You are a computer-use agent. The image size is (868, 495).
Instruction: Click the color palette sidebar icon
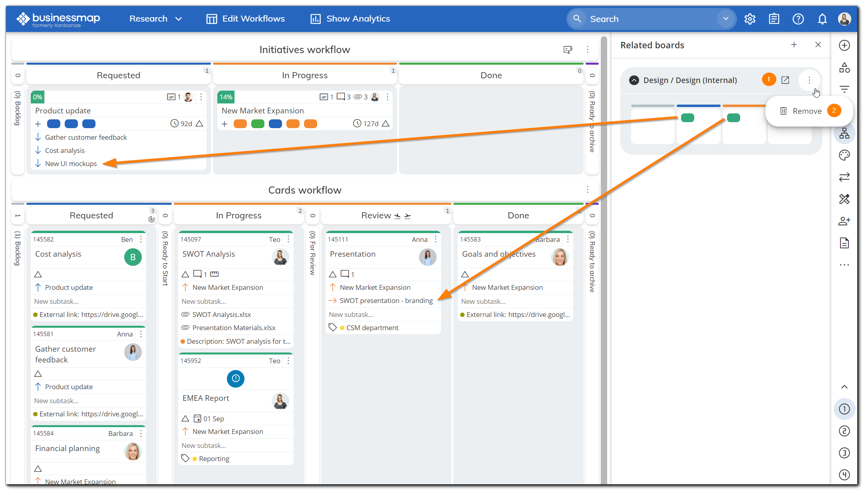(x=844, y=155)
